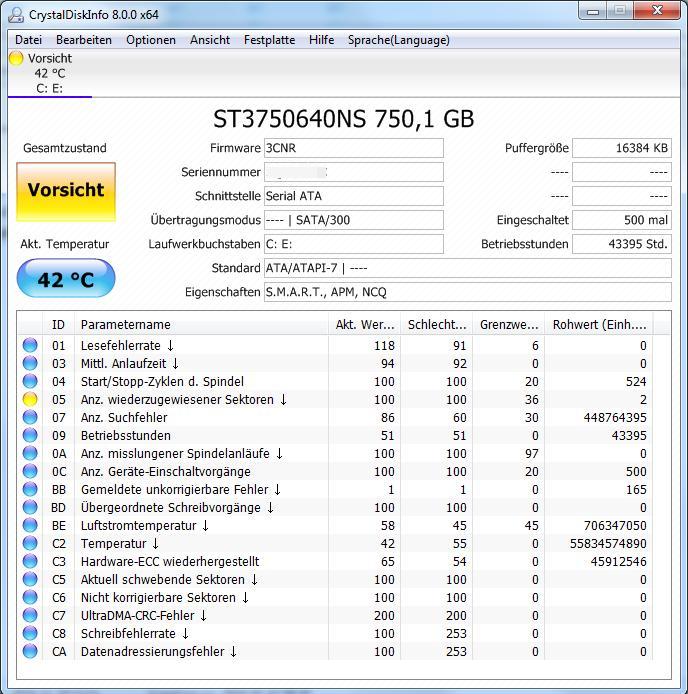Viewport: 688px width, 694px height.
Task: Click the status icon for Temperatur row C2
Action: (x=30, y=544)
